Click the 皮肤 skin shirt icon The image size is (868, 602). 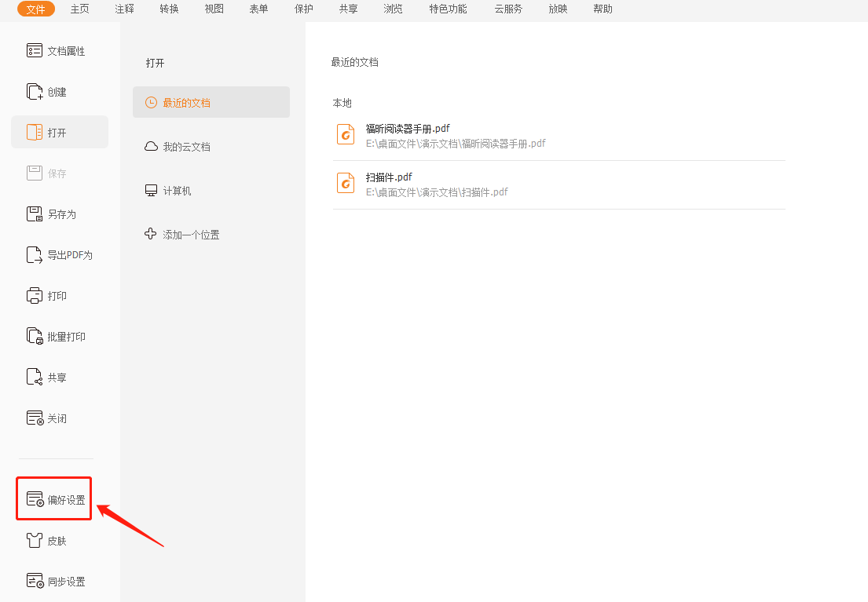pos(35,541)
